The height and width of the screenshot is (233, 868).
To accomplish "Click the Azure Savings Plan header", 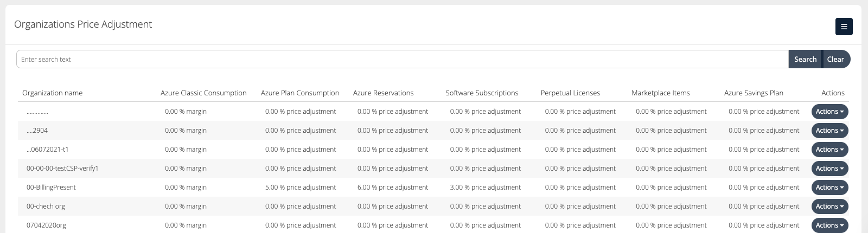I will coord(754,93).
